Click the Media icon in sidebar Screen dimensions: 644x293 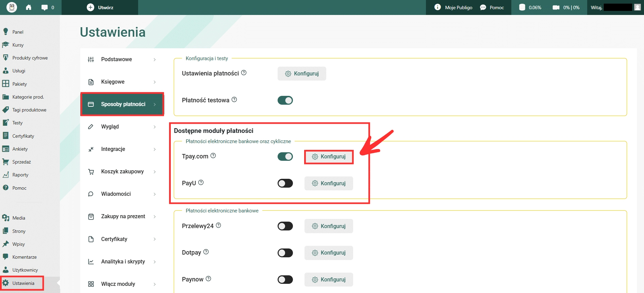[5, 218]
